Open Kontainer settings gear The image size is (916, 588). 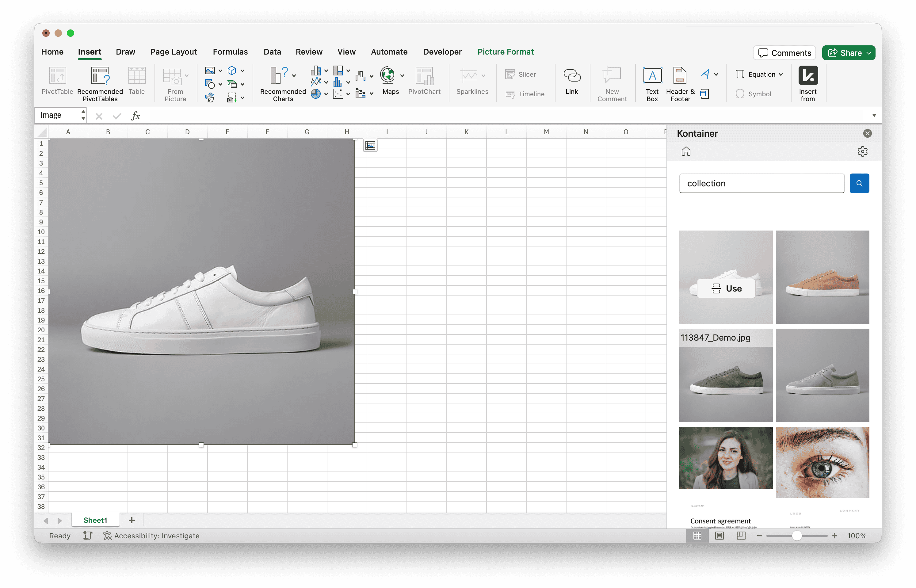[x=862, y=151]
